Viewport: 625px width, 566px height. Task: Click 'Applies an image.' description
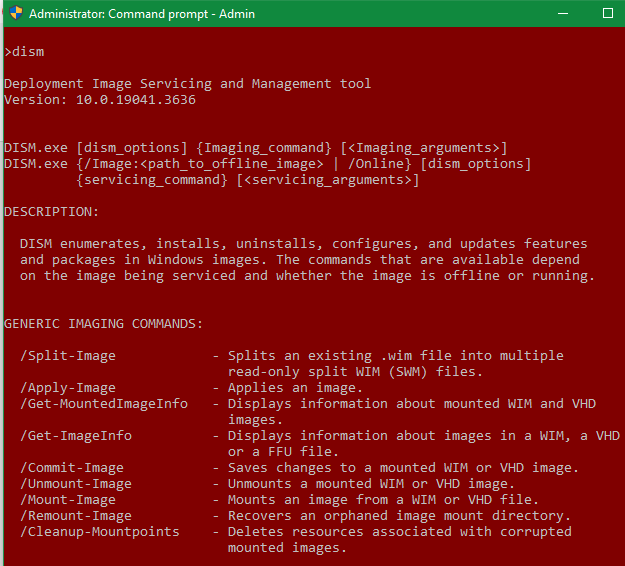click(295, 388)
